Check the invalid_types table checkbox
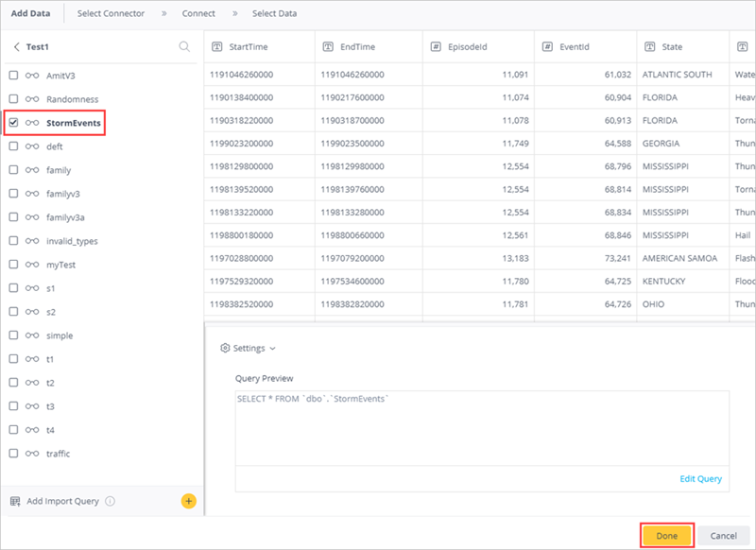Screen dimensions: 756x550 point(13,241)
